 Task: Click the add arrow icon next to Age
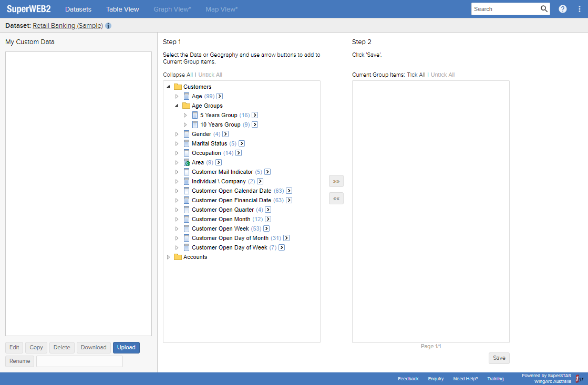click(x=220, y=96)
